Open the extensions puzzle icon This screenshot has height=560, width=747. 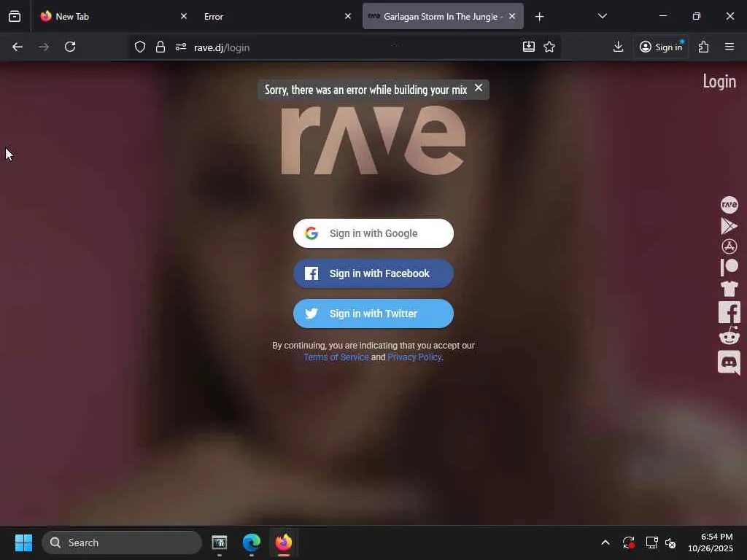pyautogui.click(x=704, y=47)
